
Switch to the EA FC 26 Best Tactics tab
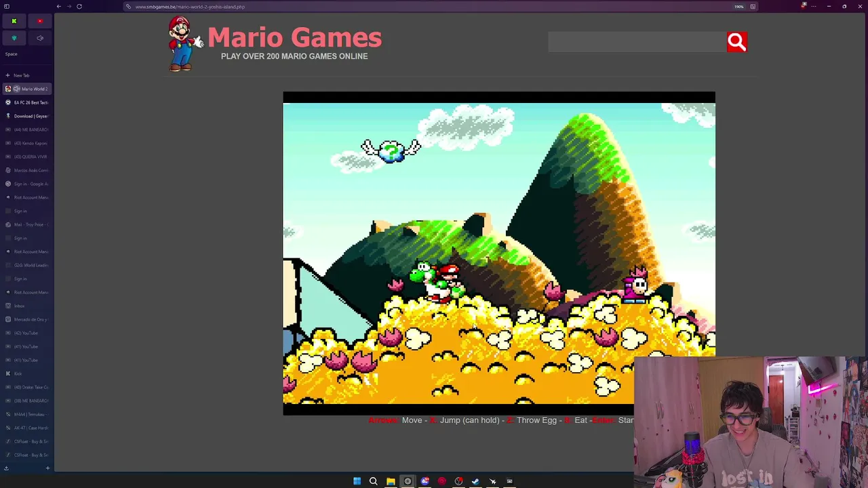(27, 102)
